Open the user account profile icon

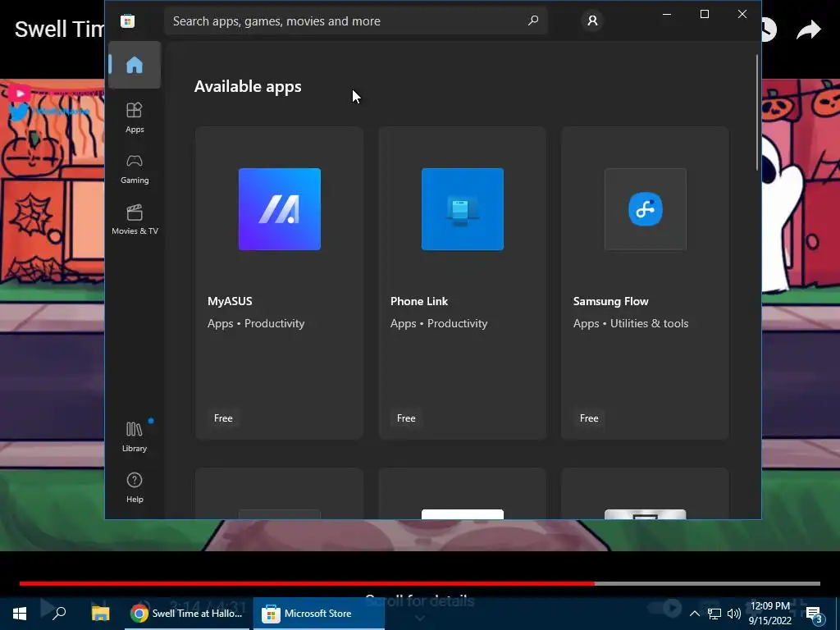[592, 21]
